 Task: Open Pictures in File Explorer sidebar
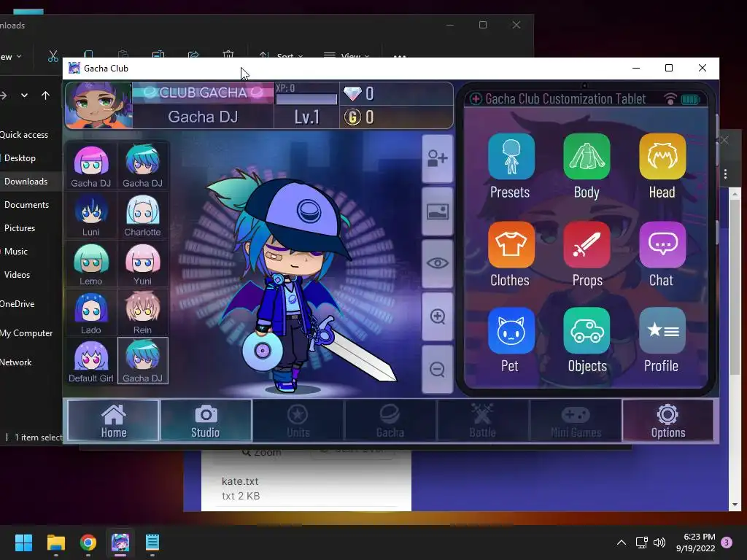(x=20, y=228)
